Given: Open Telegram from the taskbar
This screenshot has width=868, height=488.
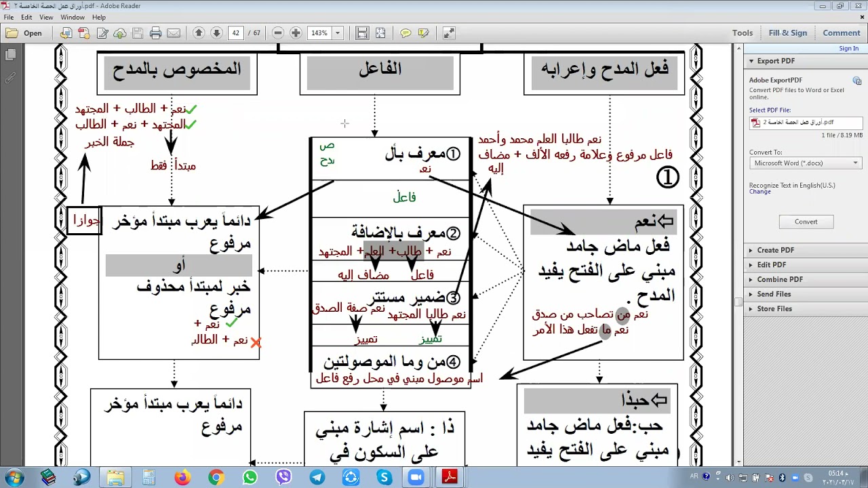Looking at the screenshot, I should pos(317,478).
